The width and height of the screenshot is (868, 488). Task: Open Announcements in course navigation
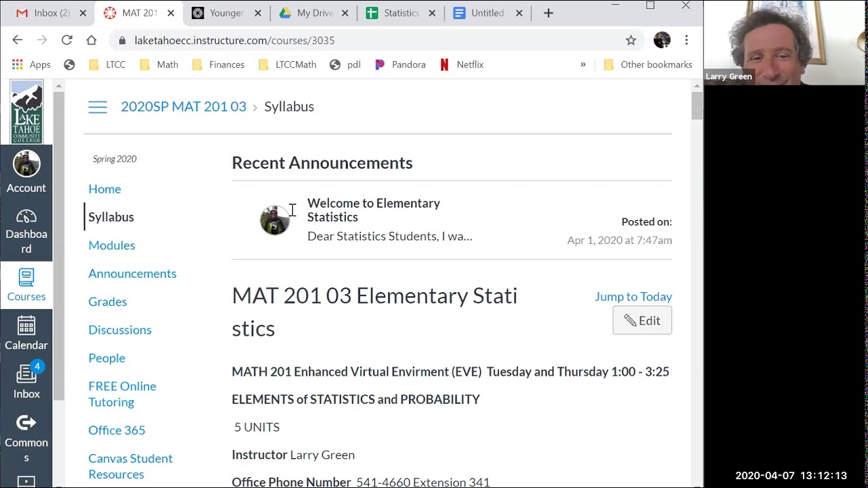click(132, 273)
